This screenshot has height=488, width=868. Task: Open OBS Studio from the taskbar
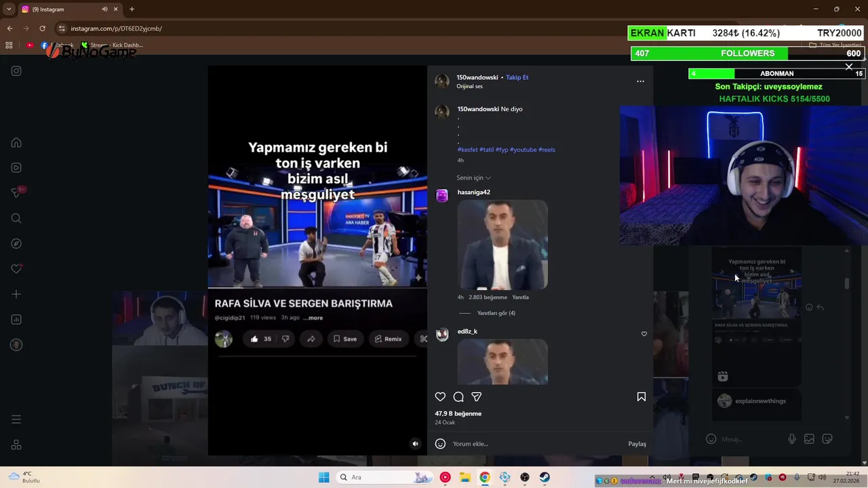point(525,477)
